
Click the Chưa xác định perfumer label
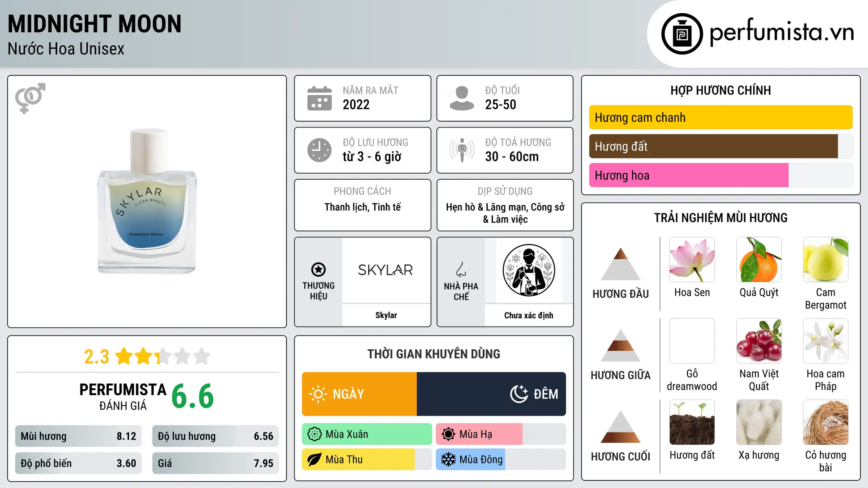pyautogui.click(x=529, y=315)
